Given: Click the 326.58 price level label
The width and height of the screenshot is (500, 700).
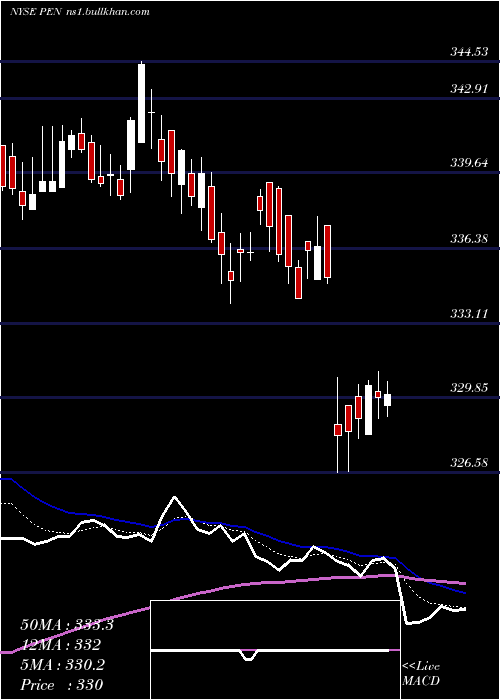Looking at the screenshot, I should point(469,463).
